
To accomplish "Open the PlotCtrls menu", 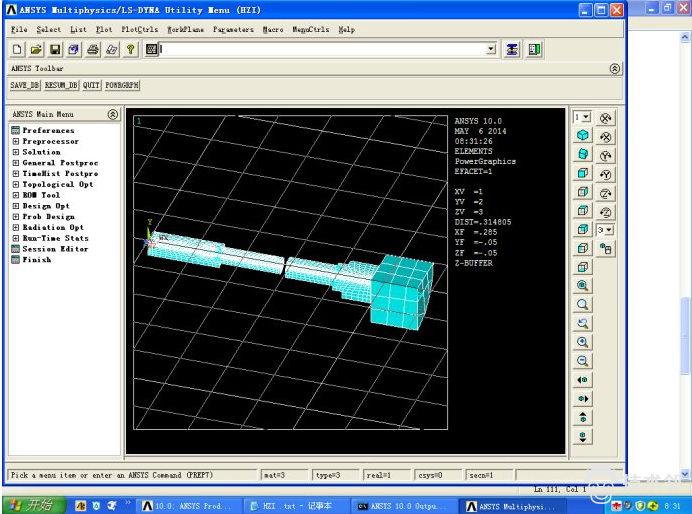I will (139, 29).
